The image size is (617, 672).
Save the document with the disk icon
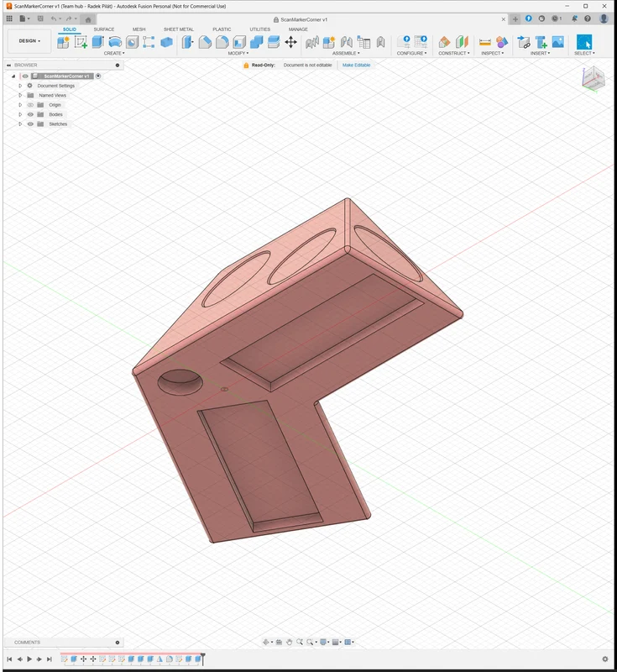click(40, 18)
